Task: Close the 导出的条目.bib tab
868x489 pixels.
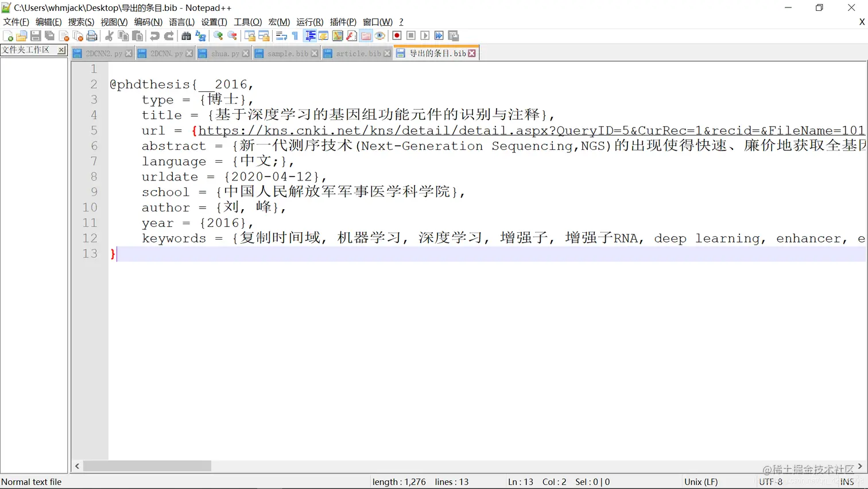Action: 472,53
